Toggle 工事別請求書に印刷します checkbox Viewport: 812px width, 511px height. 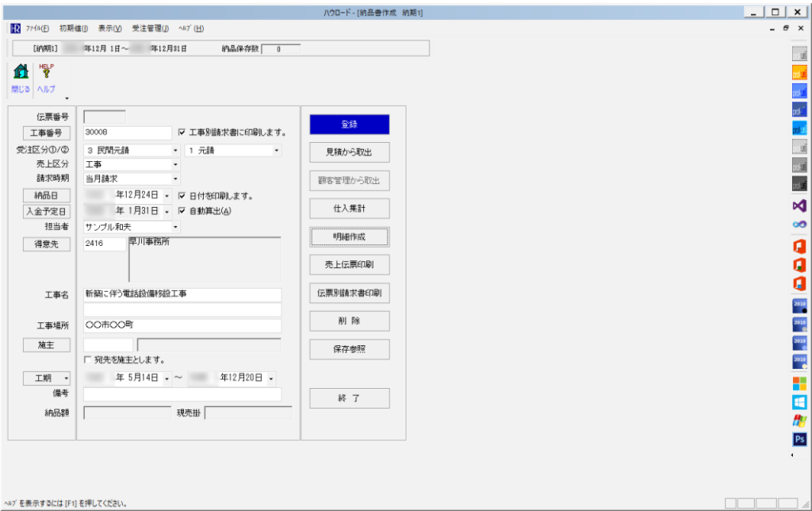[182, 133]
